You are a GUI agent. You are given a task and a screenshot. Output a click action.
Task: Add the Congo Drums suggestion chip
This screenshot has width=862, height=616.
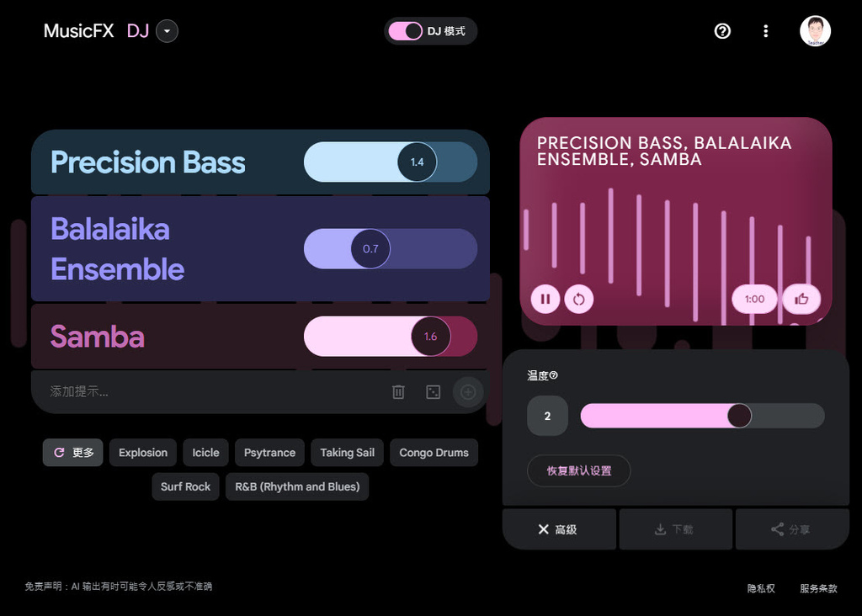click(x=434, y=453)
